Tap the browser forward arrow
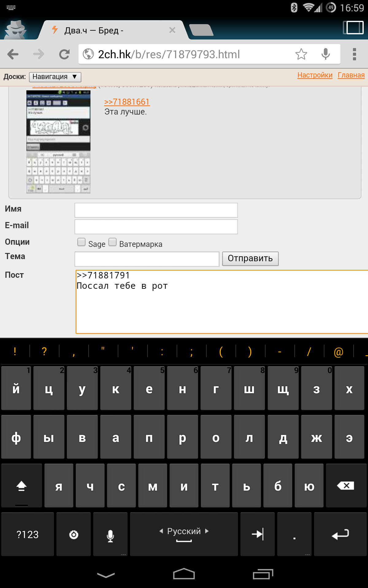The image size is (368, 588). 39,54
